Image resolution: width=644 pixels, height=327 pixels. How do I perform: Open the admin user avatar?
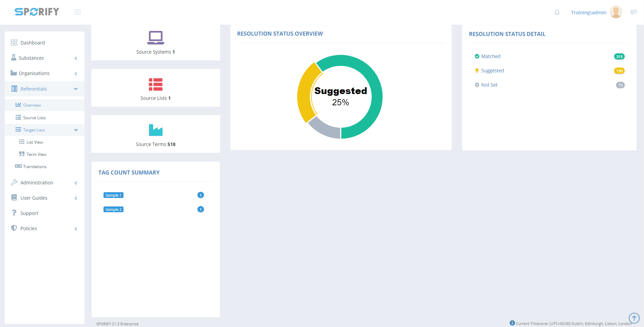click(615, 12)
